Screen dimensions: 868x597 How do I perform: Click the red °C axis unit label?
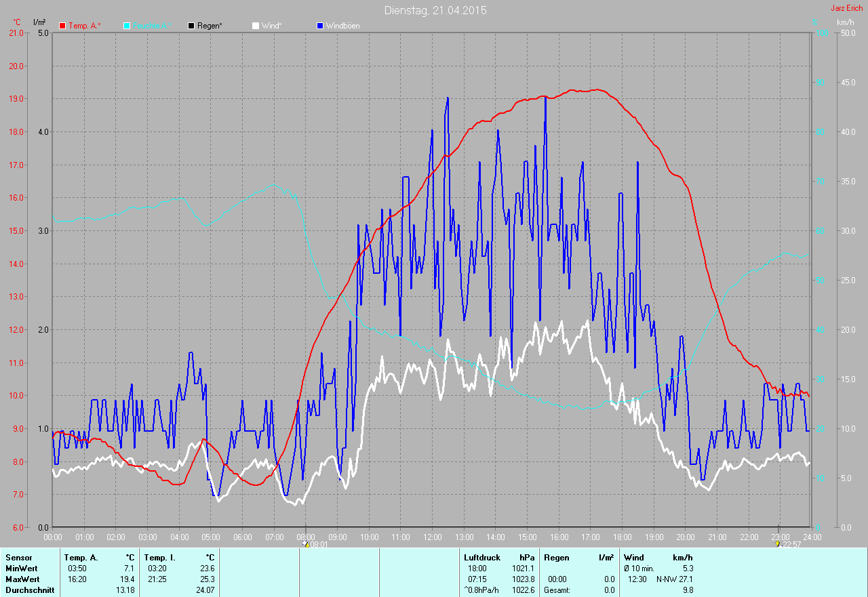[x=18, y=22]
